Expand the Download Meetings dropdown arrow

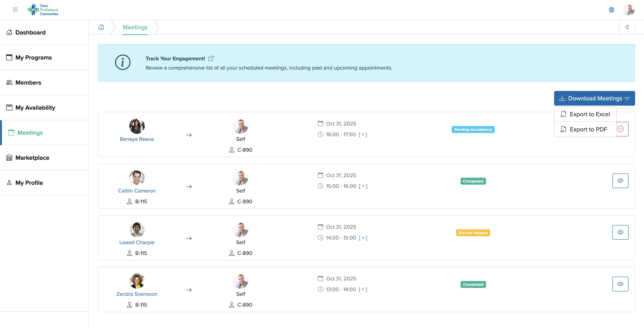(x=628, y=98)
